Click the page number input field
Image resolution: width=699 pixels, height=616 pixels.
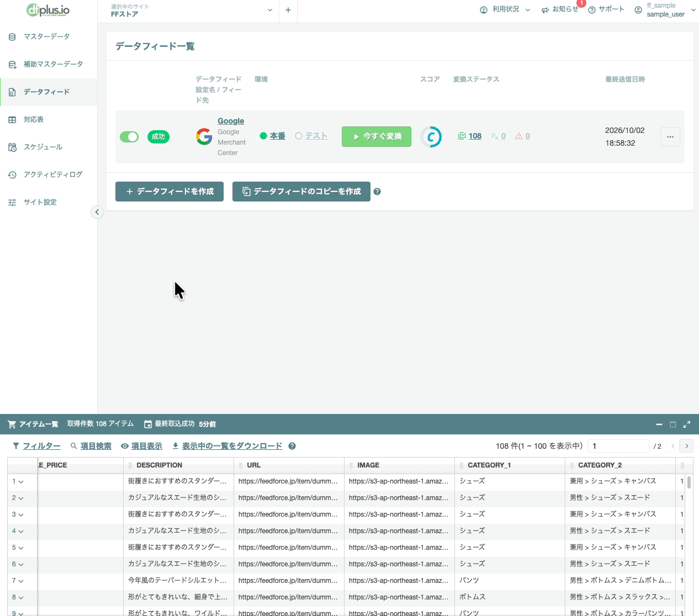(x=618, y=446)
